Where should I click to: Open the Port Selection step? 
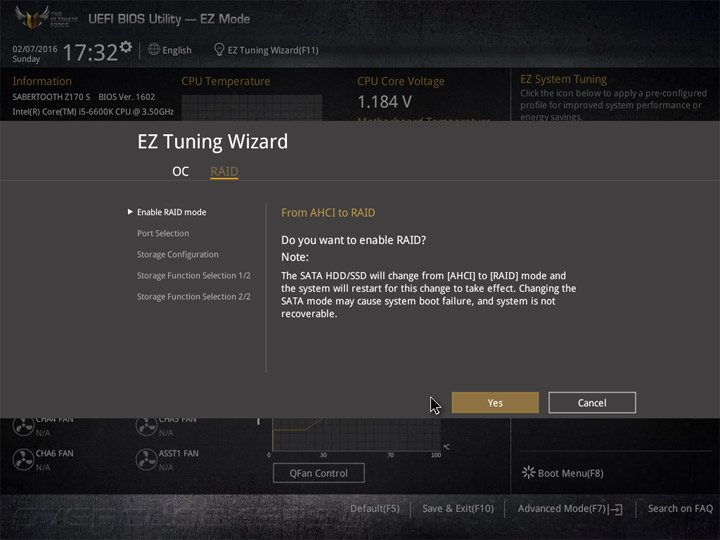pos(163,233)
